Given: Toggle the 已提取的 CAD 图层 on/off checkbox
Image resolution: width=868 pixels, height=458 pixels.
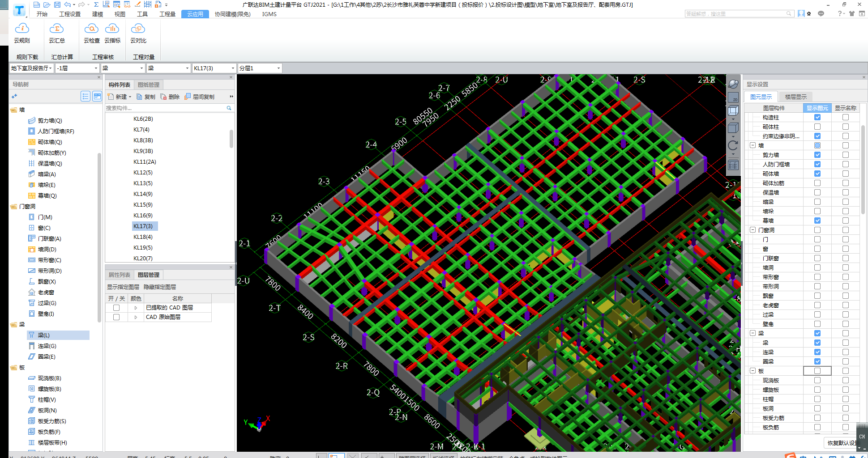Looking at the screenshot, I should (116, 308).
